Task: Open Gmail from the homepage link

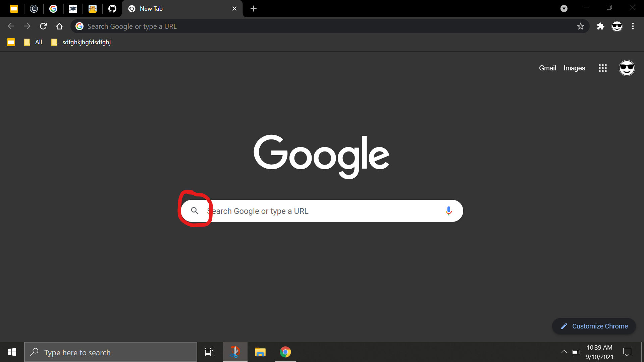Action: pos(547,68)
